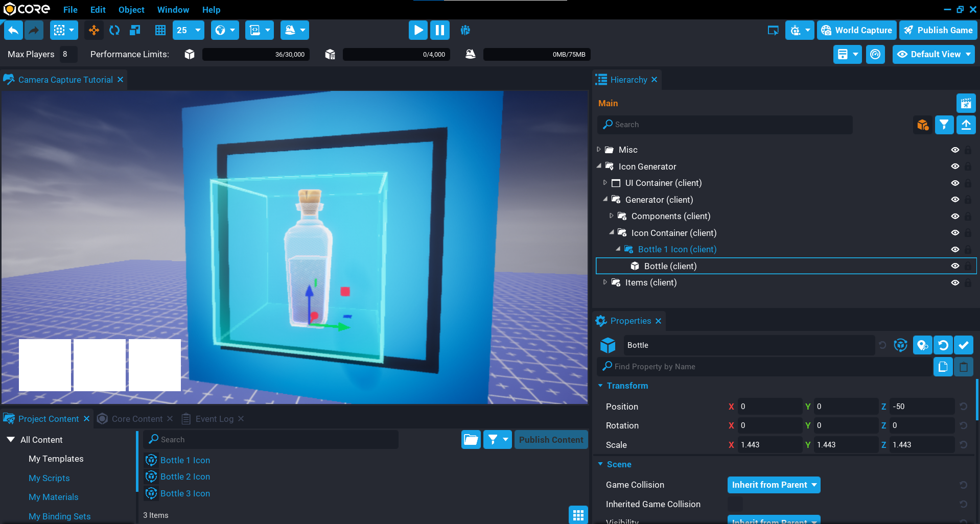Open the Window menu
Viewport: 980px width, 524px height.
tap(173, 10)
